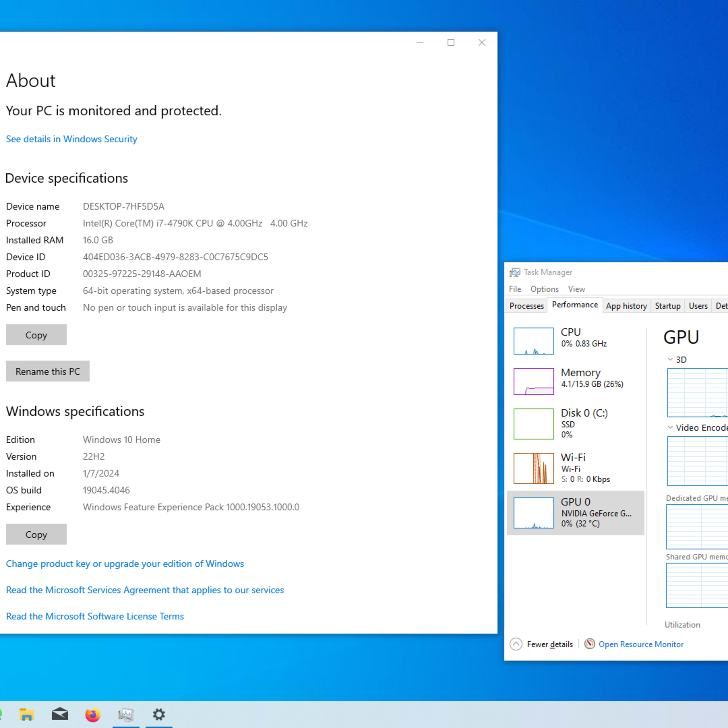Click the Processor value i7-4790K text
This screenshot has height=728, width=728.
[195, 223]
